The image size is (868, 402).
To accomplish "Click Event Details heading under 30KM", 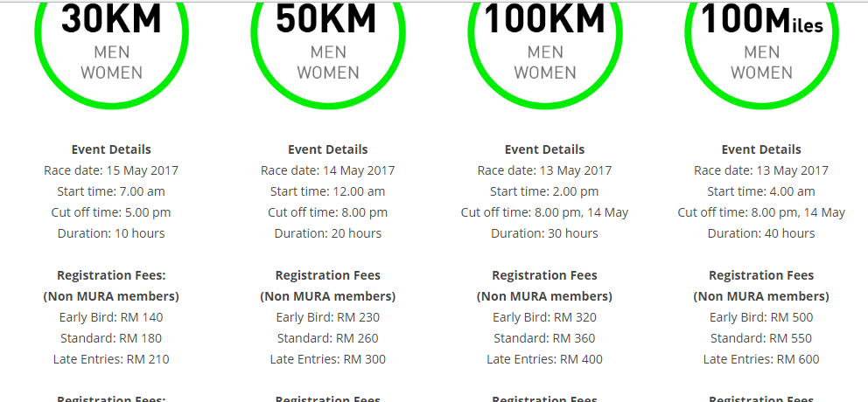I will tap(111, 149).
